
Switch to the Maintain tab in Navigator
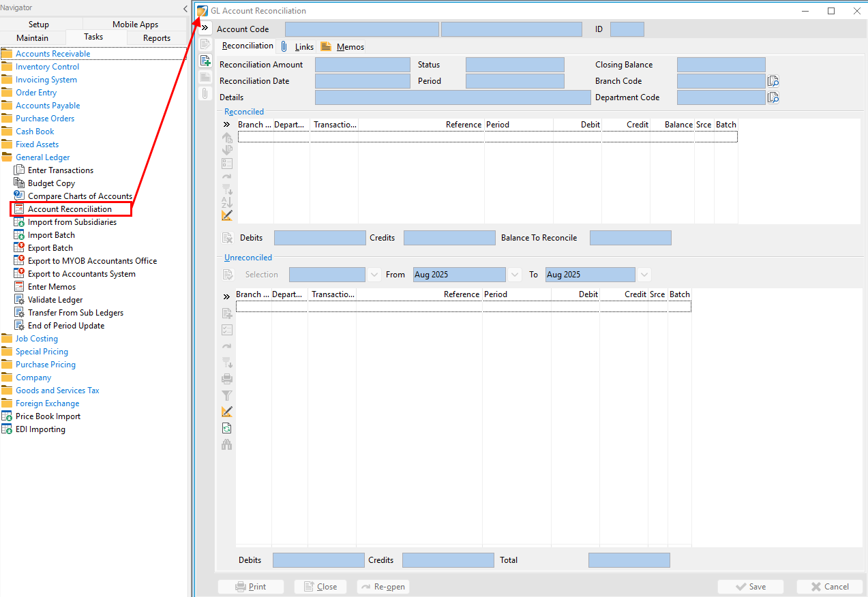coord(33,38)
